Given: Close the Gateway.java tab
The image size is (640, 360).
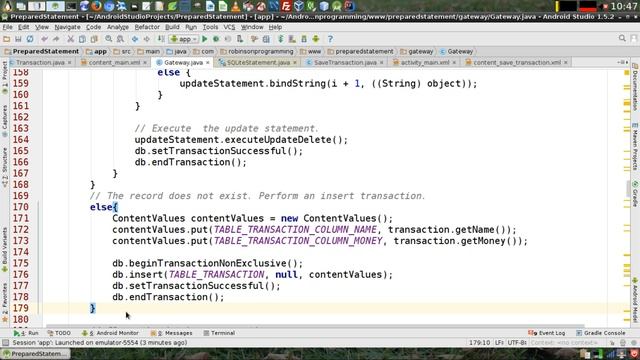Looking at the screenshot, I should [x=208, y=62].
